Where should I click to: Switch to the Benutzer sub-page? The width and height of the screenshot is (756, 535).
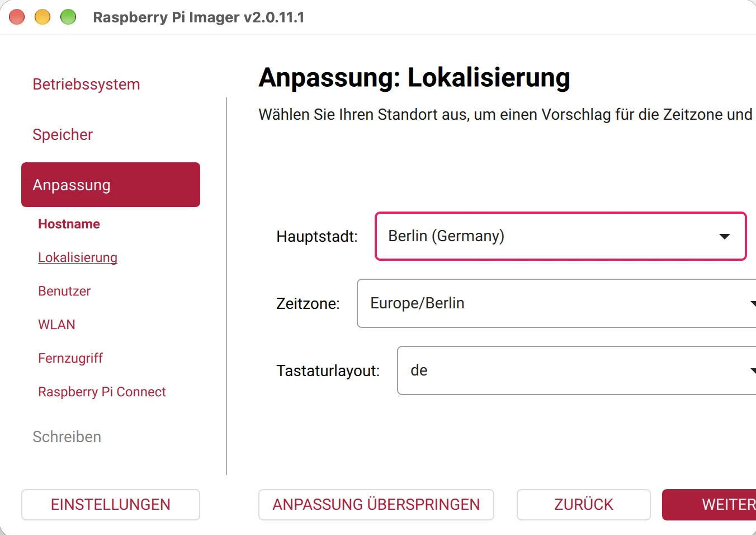64,291
